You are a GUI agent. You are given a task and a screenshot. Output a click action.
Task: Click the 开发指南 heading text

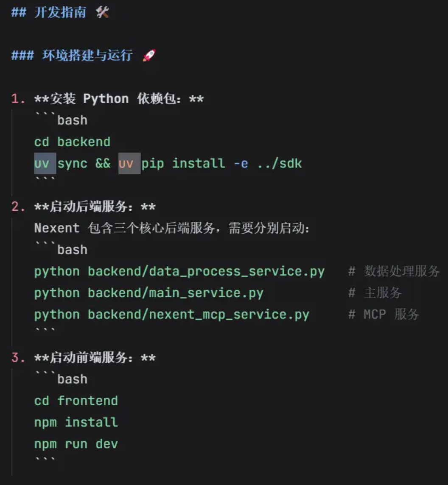[x=60, y=12]
